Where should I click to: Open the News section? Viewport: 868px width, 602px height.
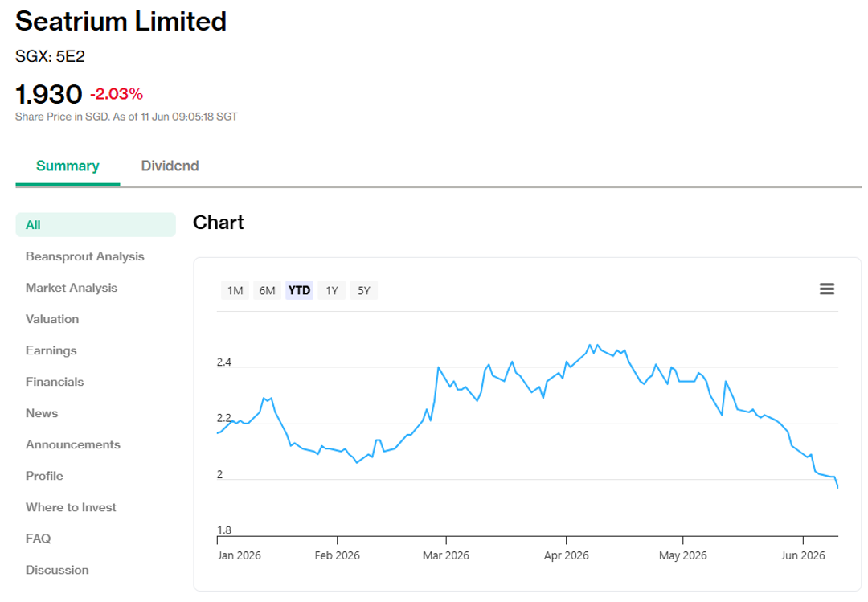click(42, 413)
